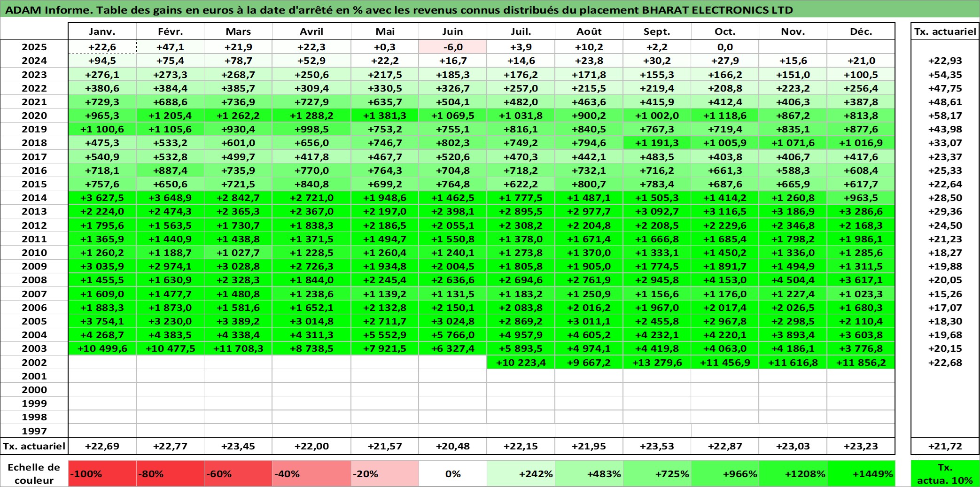Click the +15,26 actuarial rate for 2007
980x487 pixels.
(945, 294)
